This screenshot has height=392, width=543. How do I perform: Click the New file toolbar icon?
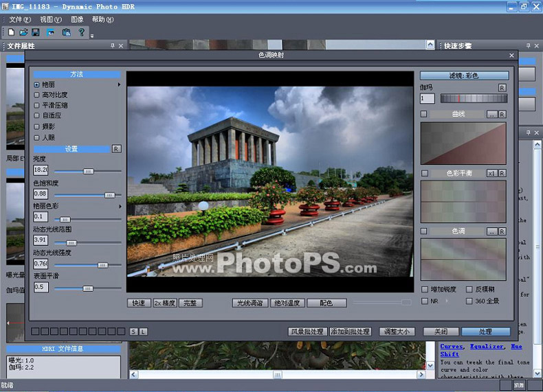[x=11, y=32]
